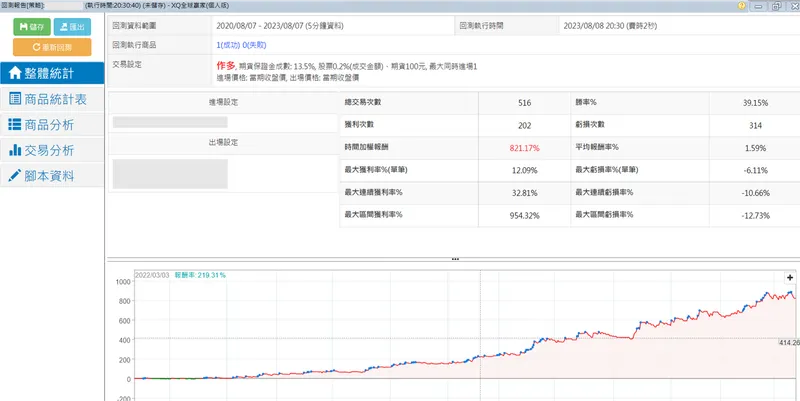Viewport: 800px width, 401px height.
Task: Click the 進場設定 header
Action: coord(223,102)
